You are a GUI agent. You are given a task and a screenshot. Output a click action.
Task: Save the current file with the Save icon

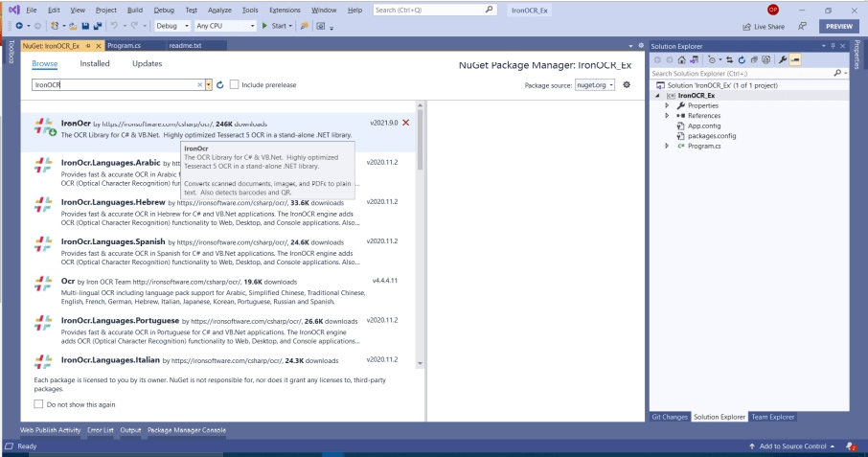(x=85, y=26)
